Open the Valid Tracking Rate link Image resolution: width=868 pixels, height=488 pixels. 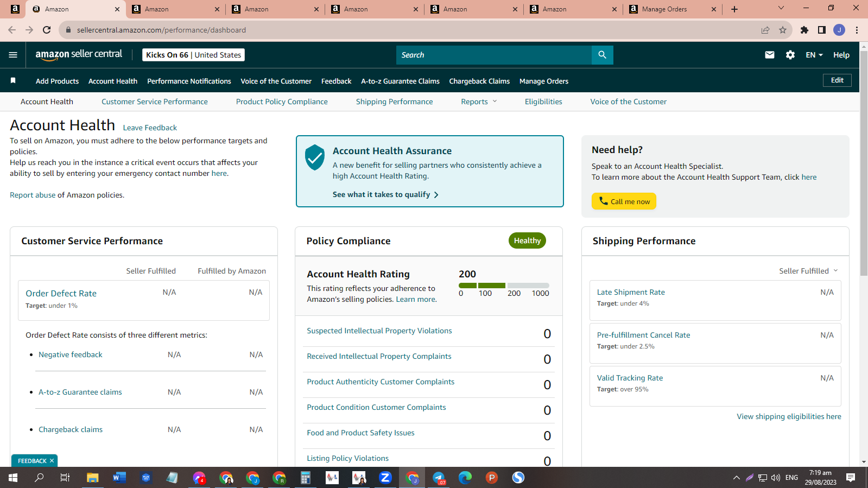630,378
